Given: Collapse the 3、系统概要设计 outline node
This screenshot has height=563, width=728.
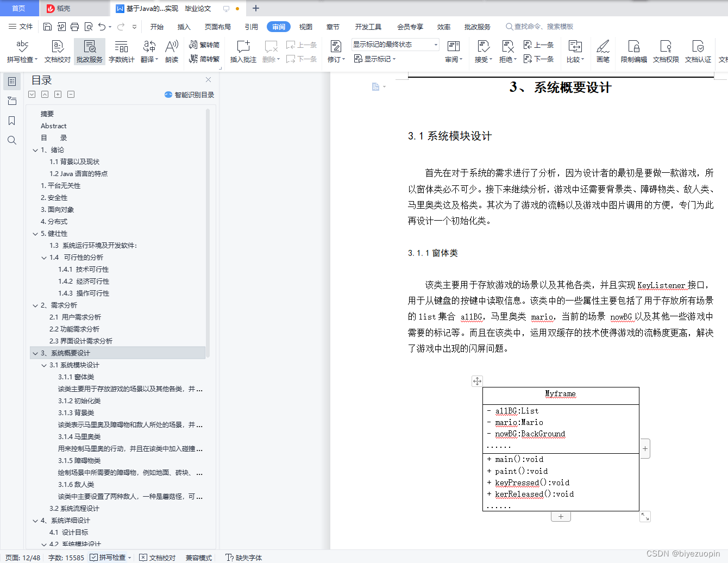Looking at the screenshot, I should (35, 353).
